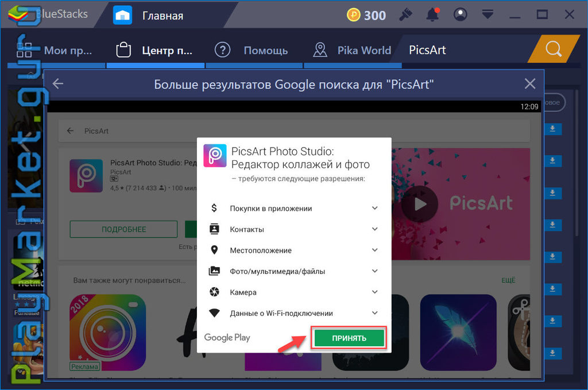Image resolution: width=588 pixels, height=390 pixels.
Task: Expand Фото/мультимедиа/файлы permission
Action: (374, 271)
